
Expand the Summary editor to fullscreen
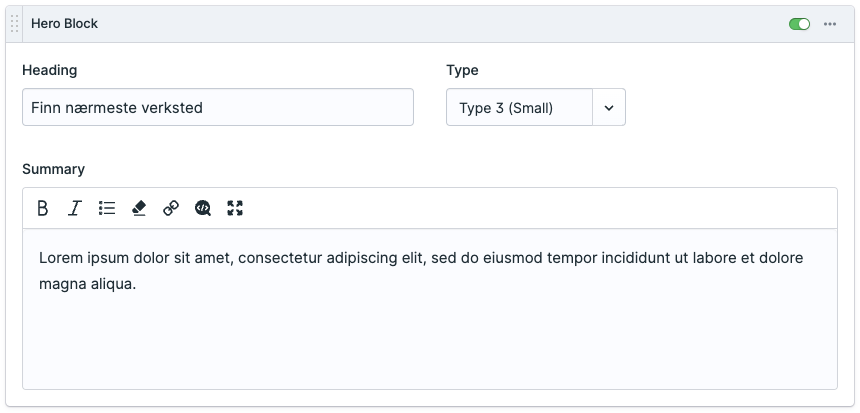click(235, 208)
